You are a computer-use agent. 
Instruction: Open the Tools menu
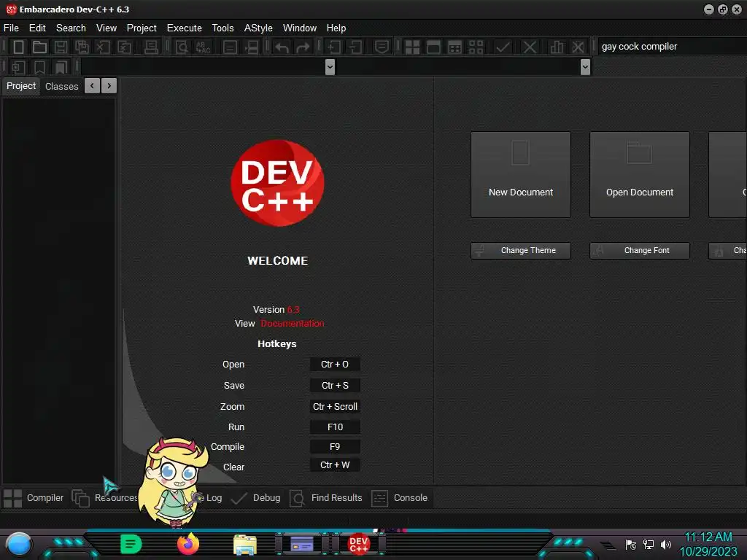222,28
